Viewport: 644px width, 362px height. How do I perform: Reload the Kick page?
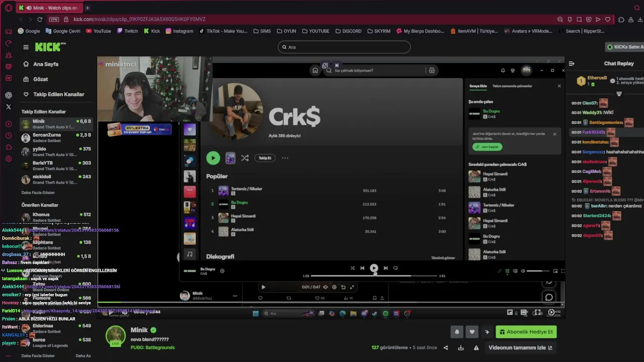click(40, 19)
